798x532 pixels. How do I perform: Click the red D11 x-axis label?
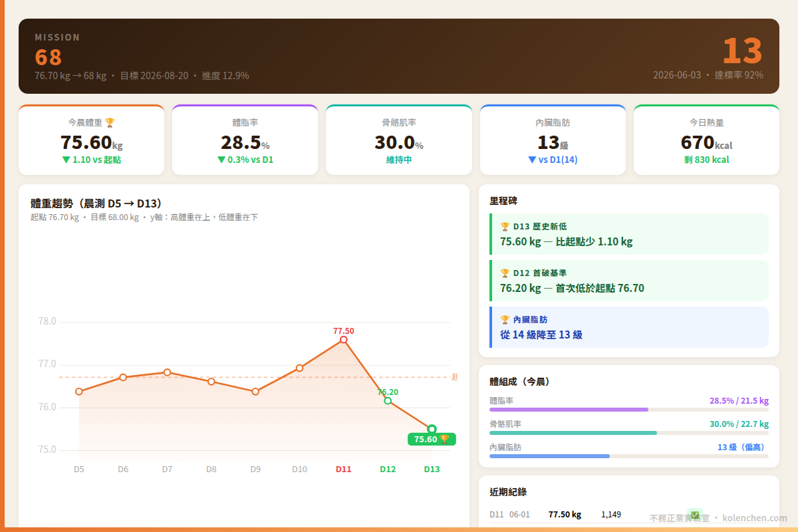coord(344,469)
